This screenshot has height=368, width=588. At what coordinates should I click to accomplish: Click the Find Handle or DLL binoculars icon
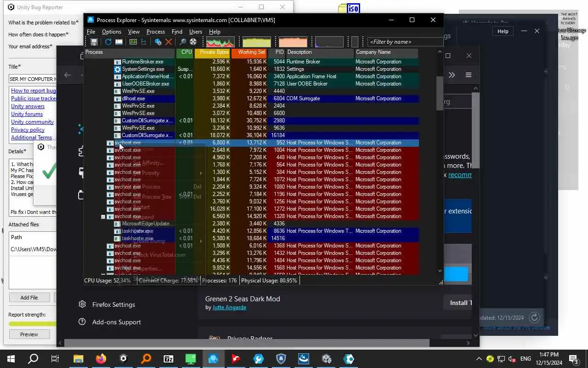coord(183,42)
